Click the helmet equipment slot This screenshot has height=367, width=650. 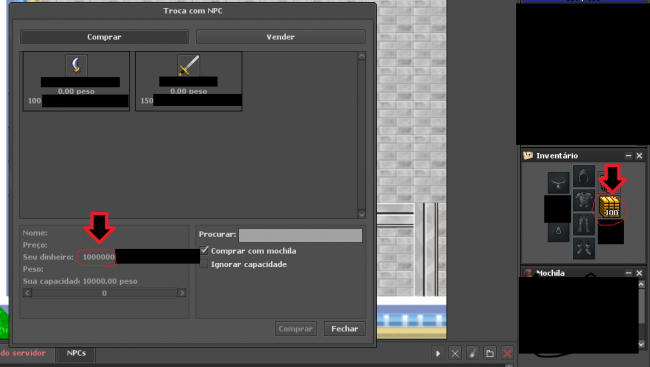pyautogui.click(x=584, y=175)
